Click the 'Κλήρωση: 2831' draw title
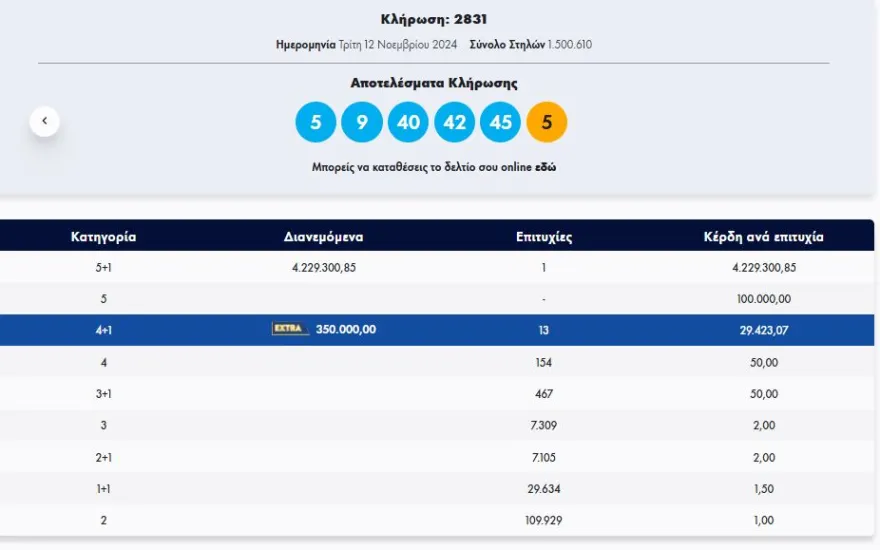This screenshot has height=550, width=880. click(x=434, y=19)
